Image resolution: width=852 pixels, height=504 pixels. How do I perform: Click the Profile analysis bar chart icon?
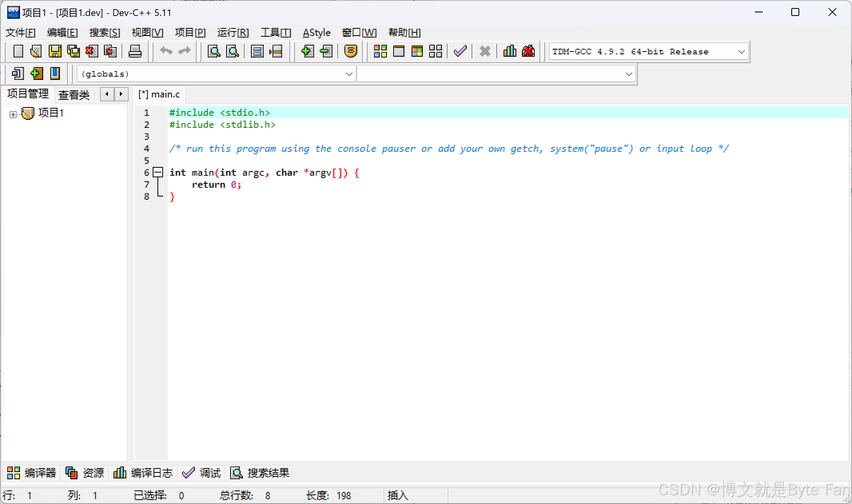(x=510, y=51)
